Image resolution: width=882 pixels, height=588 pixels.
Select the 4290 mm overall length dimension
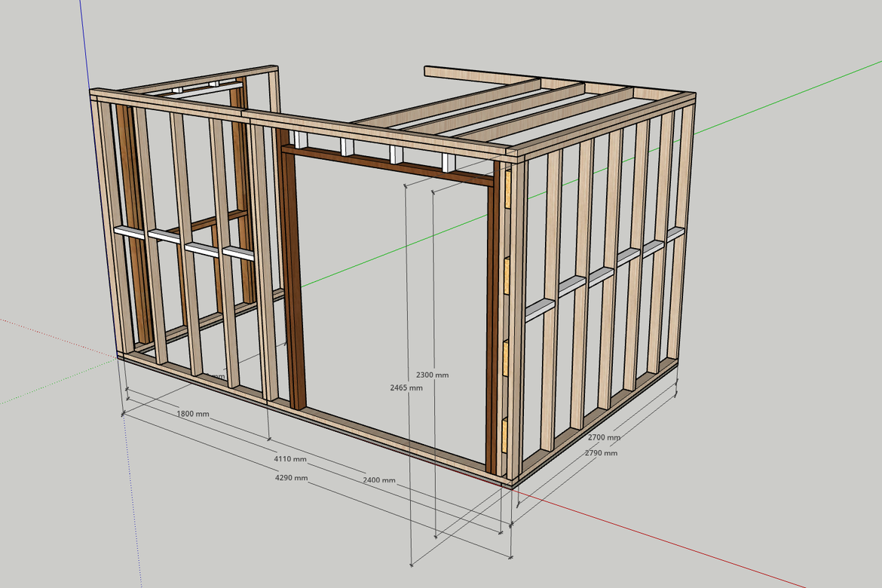pyautogui.click(x=291, y=478)
